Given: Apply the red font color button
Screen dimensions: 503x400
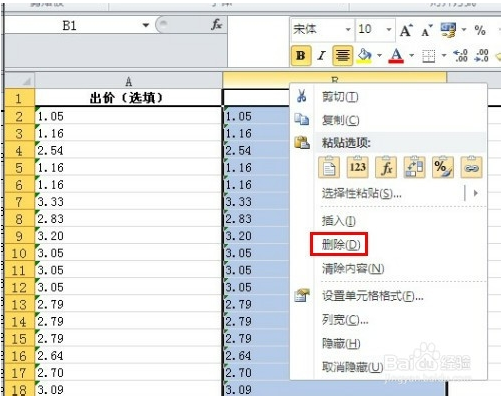Looking at the screenshot, I should [x=396, y=55].
